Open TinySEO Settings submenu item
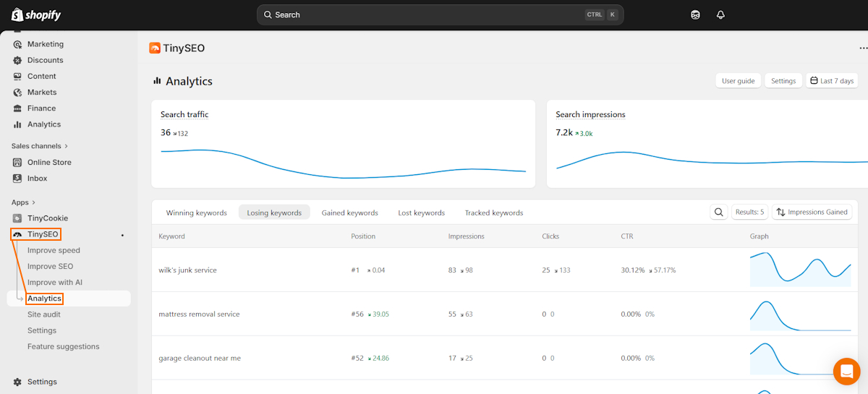 (42, 330)
